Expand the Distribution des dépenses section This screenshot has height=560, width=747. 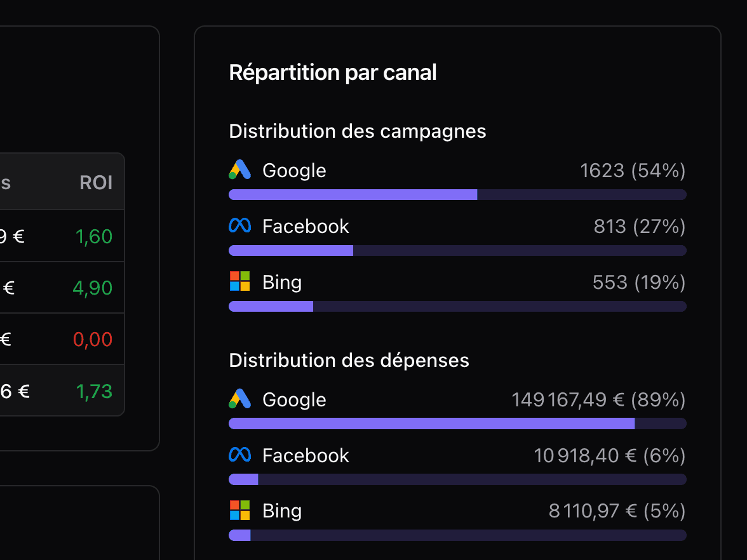point(349,359)
